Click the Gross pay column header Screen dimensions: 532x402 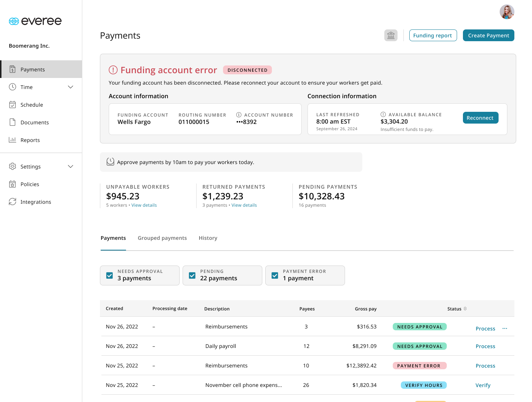point(366,309)
